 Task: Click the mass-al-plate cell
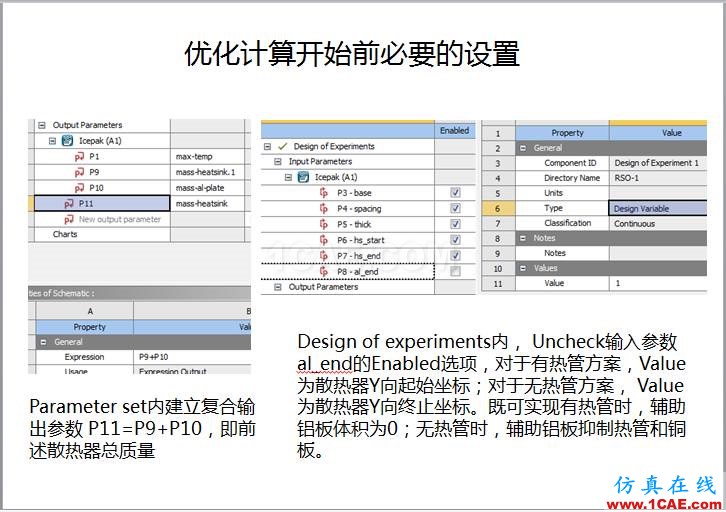pyautogui.click(x=207, y=188)
